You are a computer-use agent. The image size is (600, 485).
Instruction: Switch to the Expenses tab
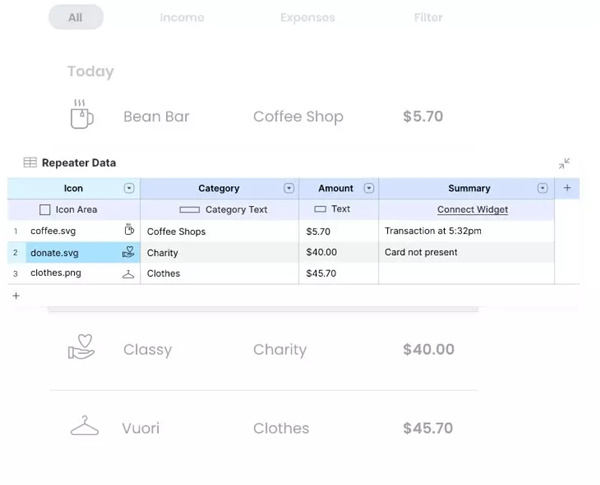coord(308,17)
